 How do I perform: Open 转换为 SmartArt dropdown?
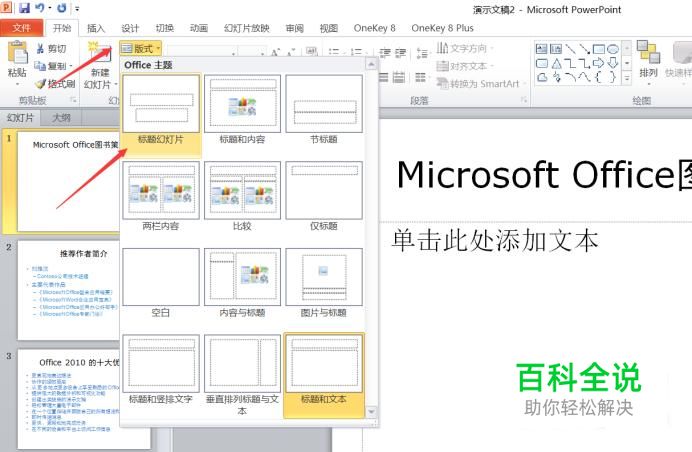[481, 83]
